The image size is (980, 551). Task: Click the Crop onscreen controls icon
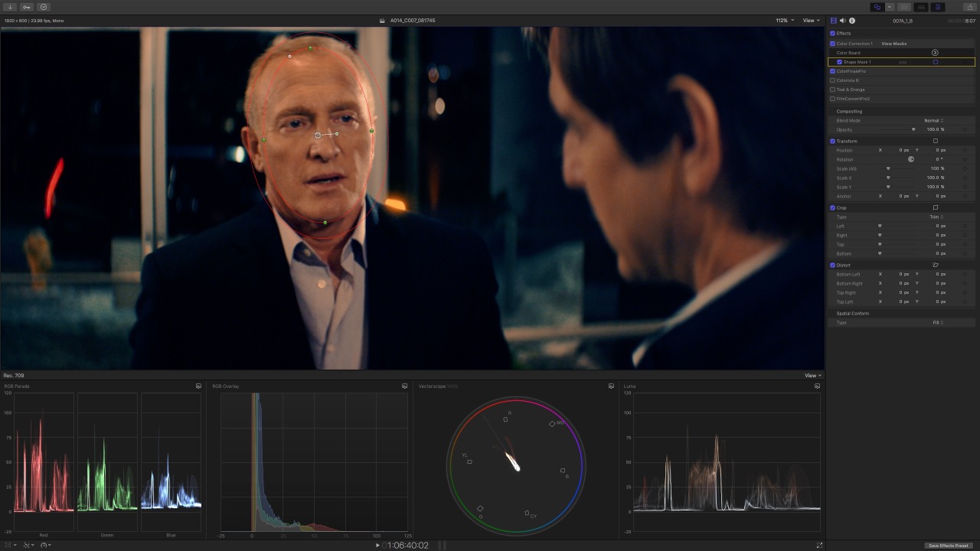coord(936,207)
